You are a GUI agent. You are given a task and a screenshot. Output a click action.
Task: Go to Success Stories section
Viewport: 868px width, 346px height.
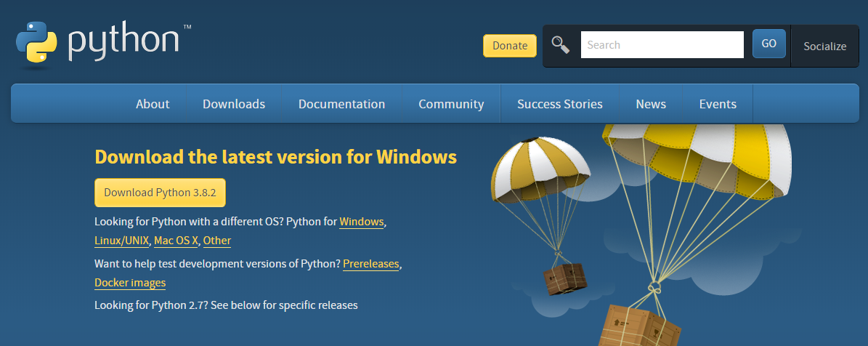[x=560, y=103]
